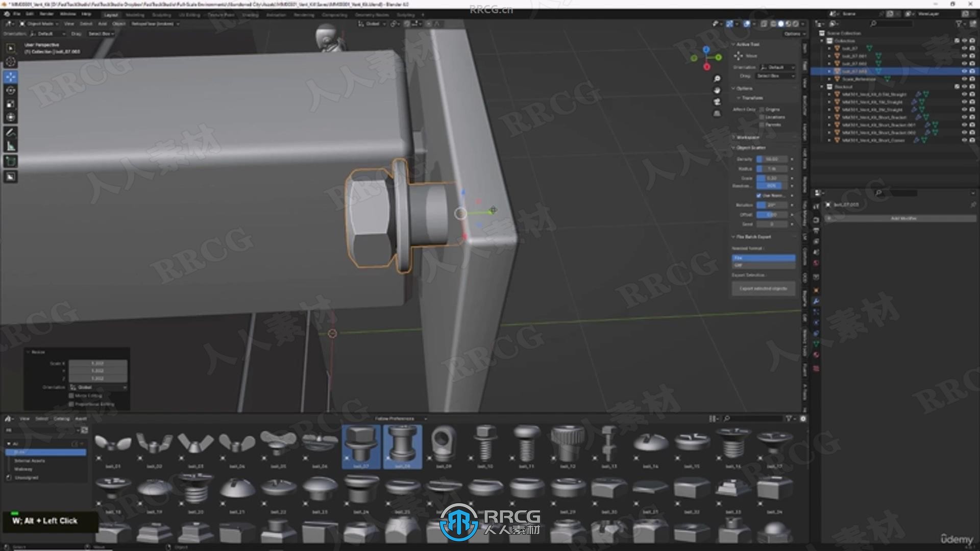Open the Drag Select Box dropdown in the sidebar
The width and height of the screenshot is (980, 551).
tap(774, 76)
